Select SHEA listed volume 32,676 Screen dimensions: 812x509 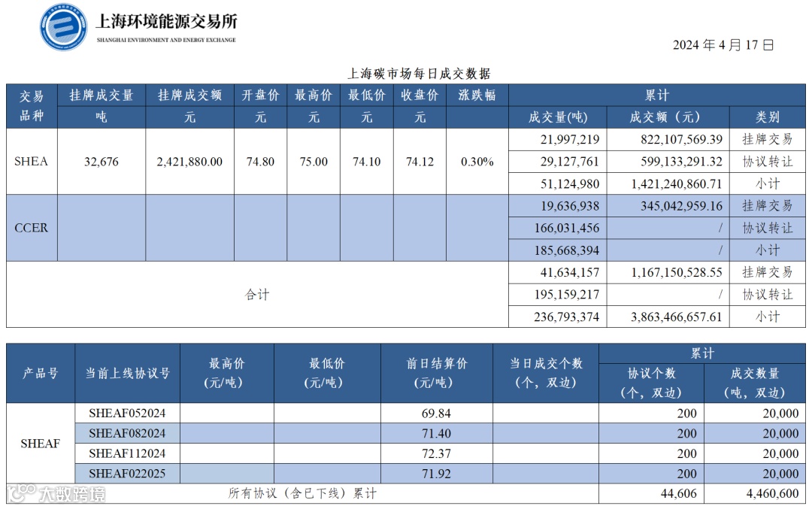[x=101, y=162]
